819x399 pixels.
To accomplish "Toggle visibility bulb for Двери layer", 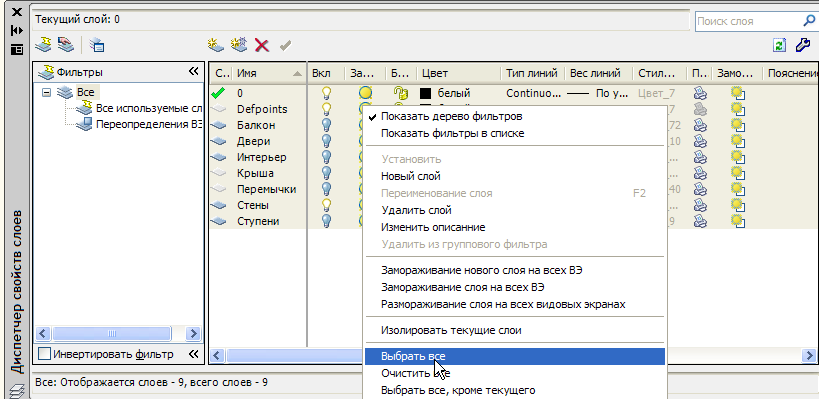I will pos(326,141).
